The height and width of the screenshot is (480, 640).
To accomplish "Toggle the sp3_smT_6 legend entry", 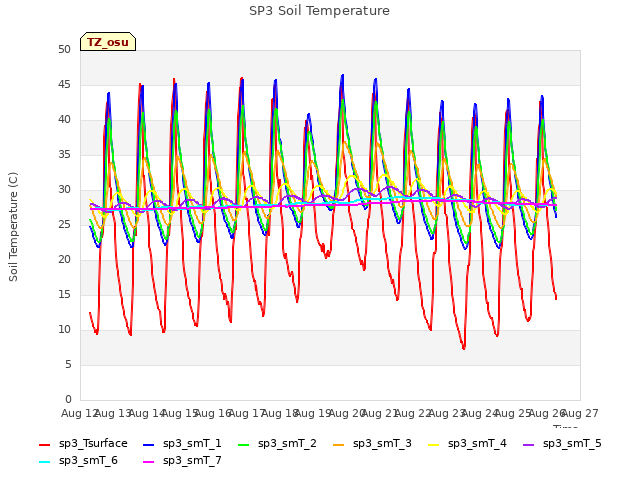I will [78, 460].
